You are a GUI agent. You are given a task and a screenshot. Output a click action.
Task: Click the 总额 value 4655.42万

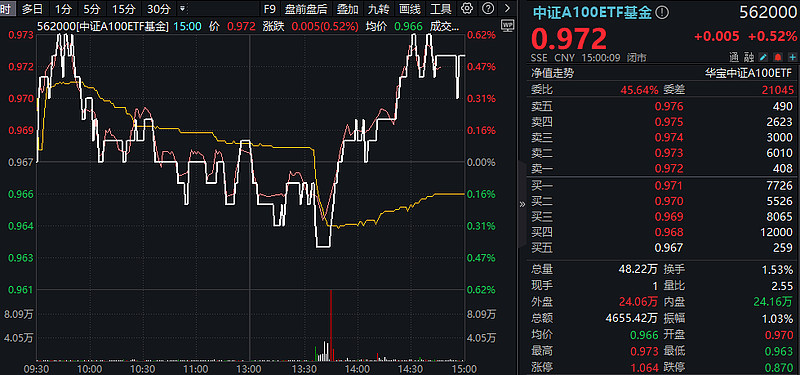(632, 318)
